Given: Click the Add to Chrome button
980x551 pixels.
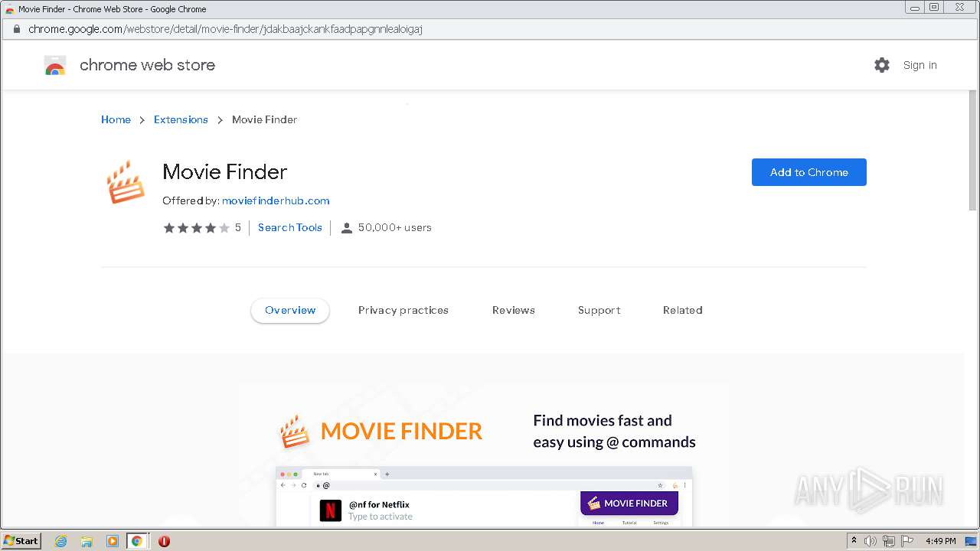Looking at the screenshot, I should coord(809,172).
